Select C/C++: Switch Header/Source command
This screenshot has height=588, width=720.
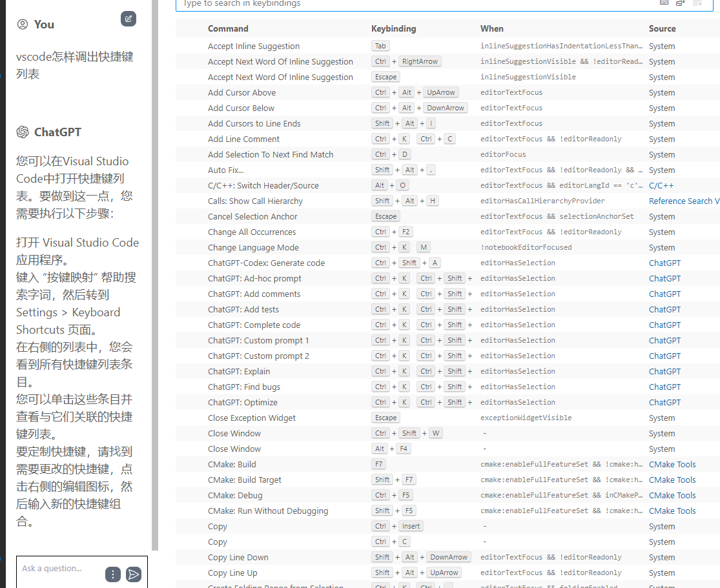[263, 185]
